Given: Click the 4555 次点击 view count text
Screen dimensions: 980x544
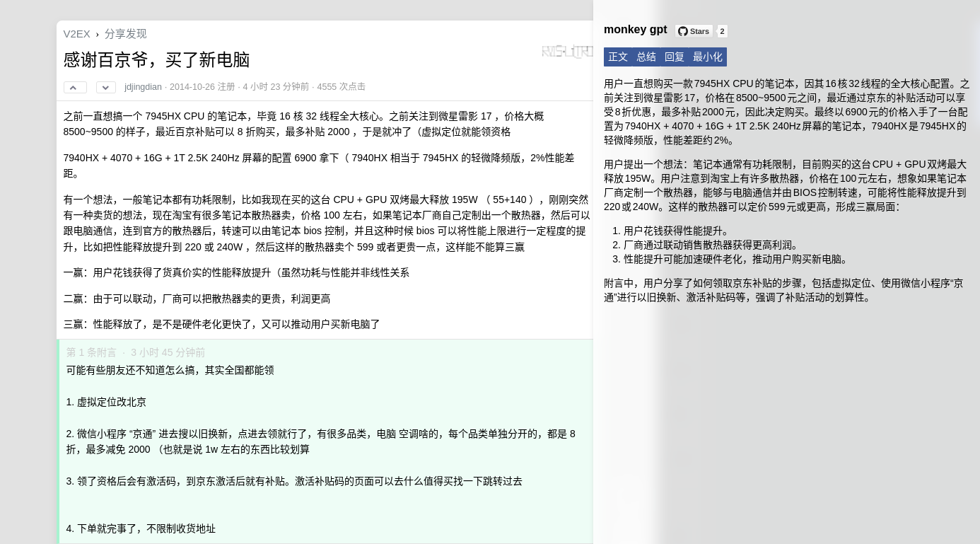Looking at the screenshot, I should pyautogui.click(x=342, y=87).
